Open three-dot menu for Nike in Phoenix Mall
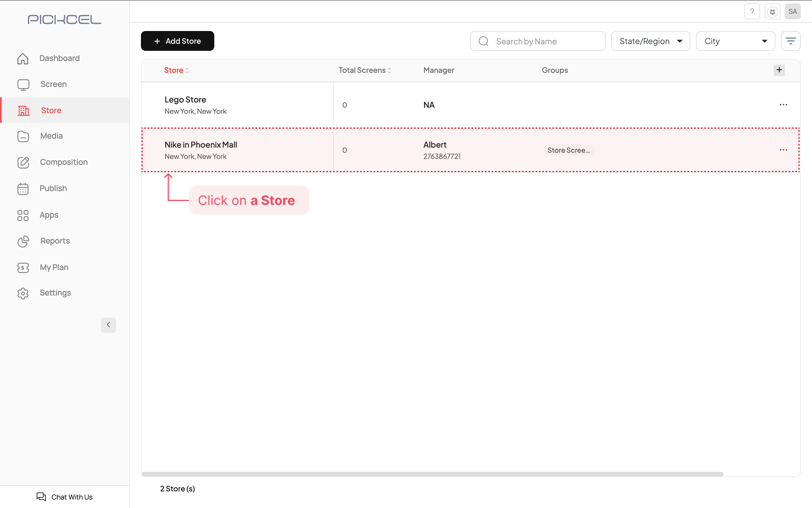Screen dimensions: 812x508 click(x=783, y=150)
